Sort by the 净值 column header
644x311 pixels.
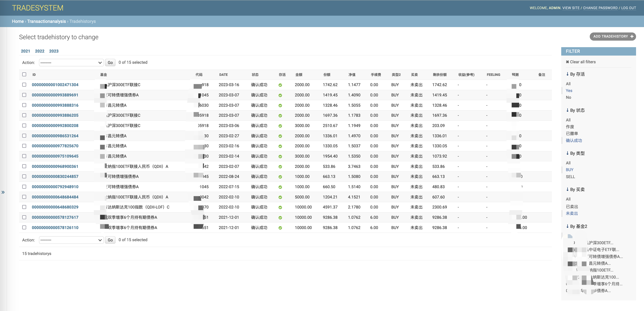click(352, 75)
